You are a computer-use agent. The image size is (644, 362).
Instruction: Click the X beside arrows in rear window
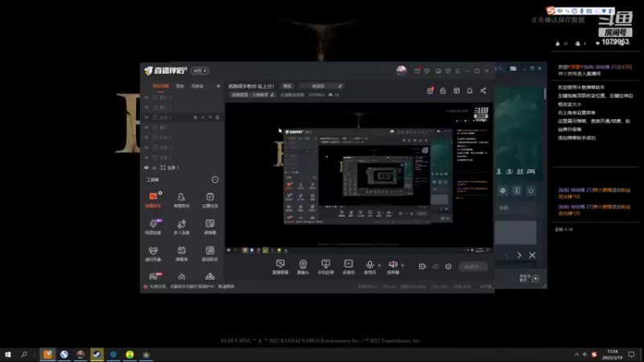pos(532,255)
